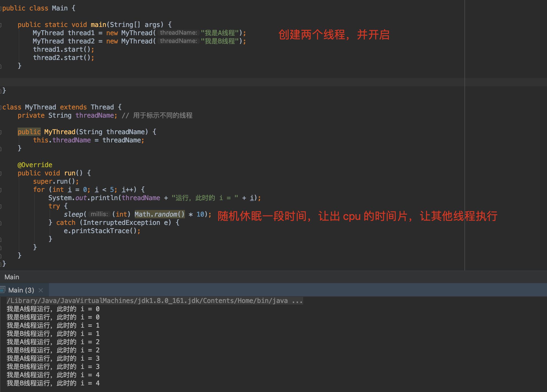This screenshot has height=392, width=547.
Task: Click the @Override annotation
Action: 35,165
